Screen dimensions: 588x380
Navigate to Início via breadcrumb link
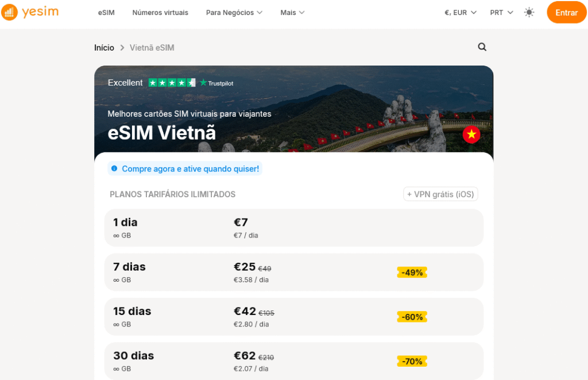point(103,48)
